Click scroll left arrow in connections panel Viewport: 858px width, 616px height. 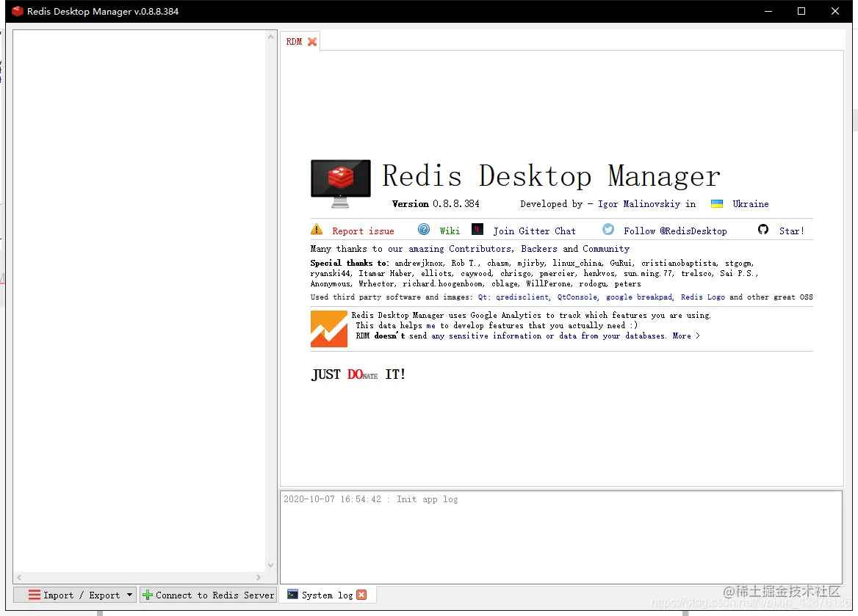(x=19, y=577)
